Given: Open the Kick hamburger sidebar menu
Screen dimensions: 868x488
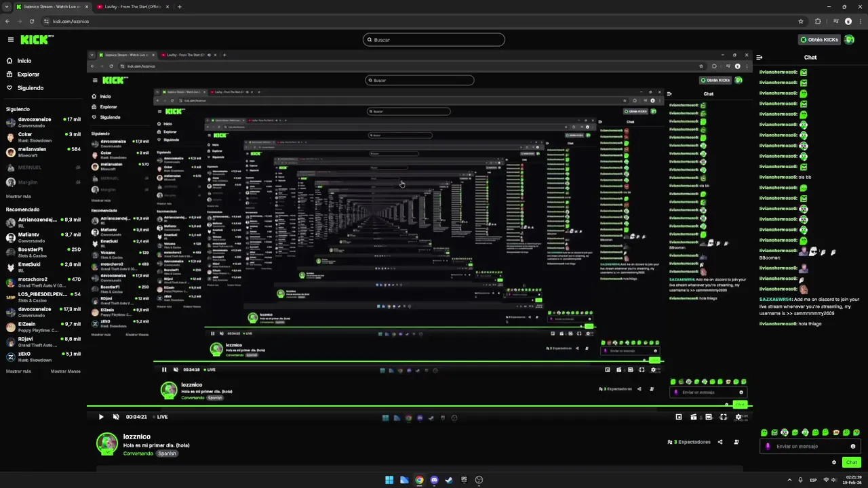Looking at the screenshot, I should (x=10, y=40).
